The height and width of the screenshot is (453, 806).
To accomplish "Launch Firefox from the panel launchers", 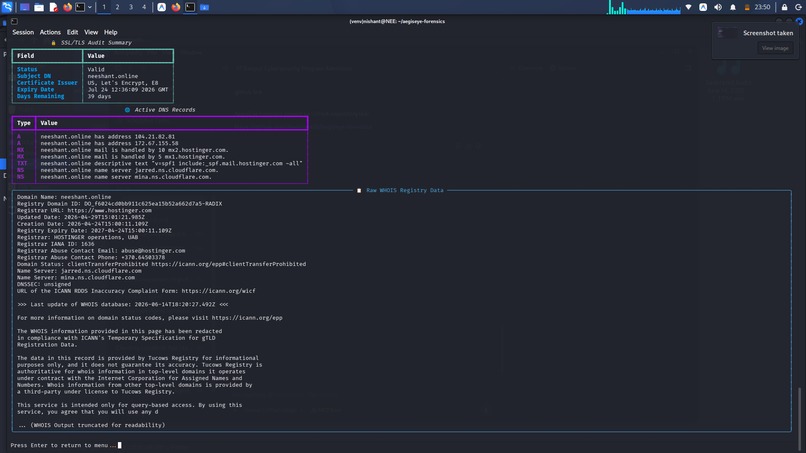I will click(x=67, y=7).
